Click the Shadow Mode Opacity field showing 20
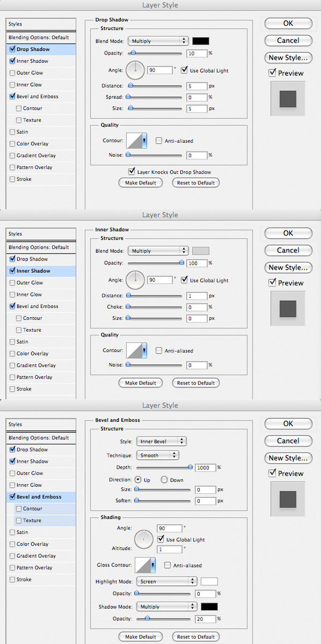 205,618
